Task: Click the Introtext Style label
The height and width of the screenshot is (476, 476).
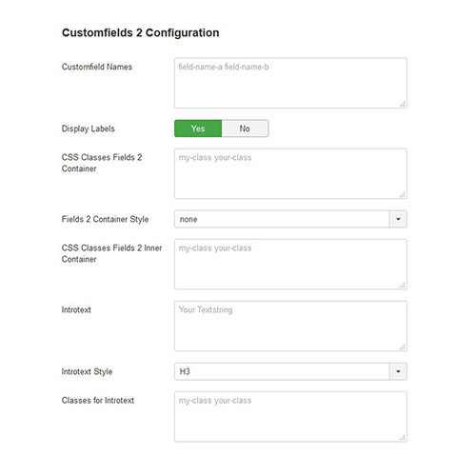Action: tap(87, 371)
